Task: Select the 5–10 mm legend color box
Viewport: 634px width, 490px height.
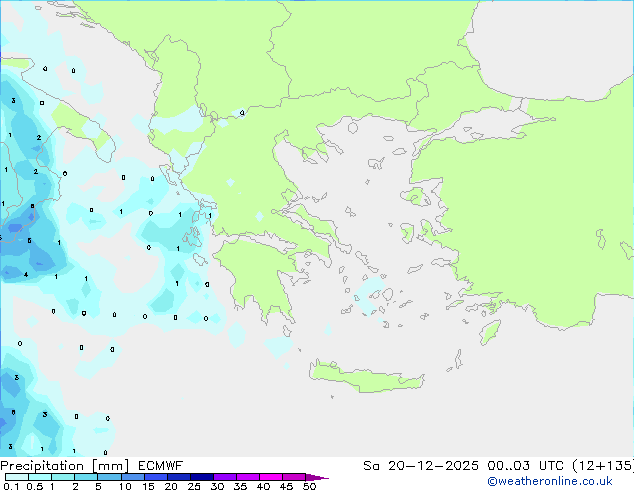Action: click(x=109, y=477)
